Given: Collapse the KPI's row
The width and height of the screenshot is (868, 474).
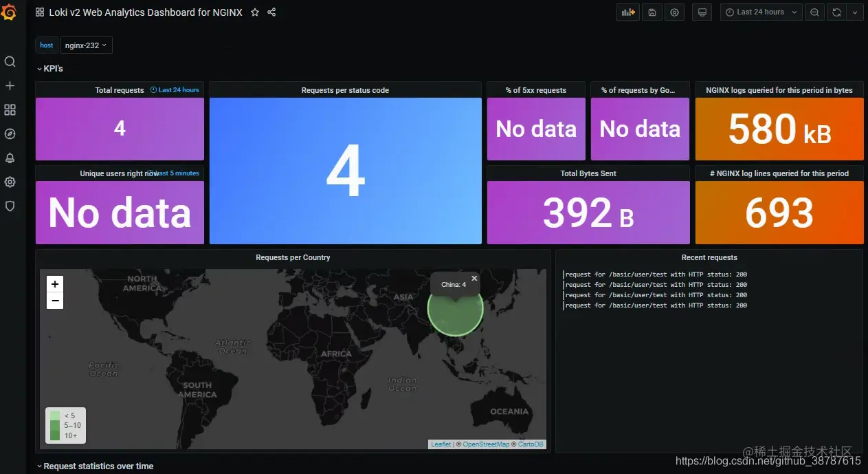Looking at the screenshot, I should tap(50, 69).
